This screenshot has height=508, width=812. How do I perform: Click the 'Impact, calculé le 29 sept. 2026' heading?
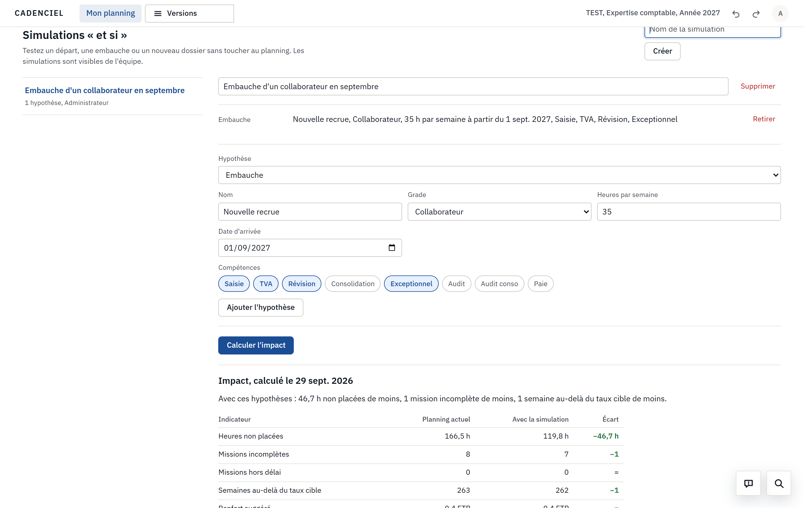286,381
